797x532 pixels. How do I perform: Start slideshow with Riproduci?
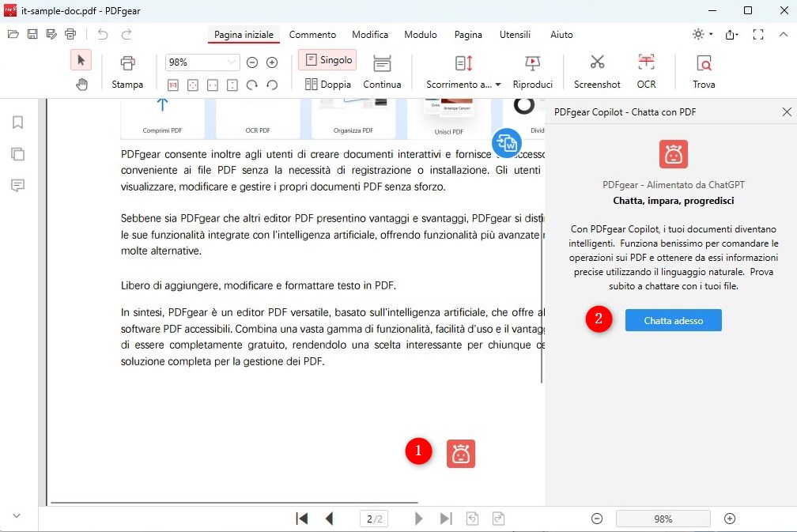[532, 72]
